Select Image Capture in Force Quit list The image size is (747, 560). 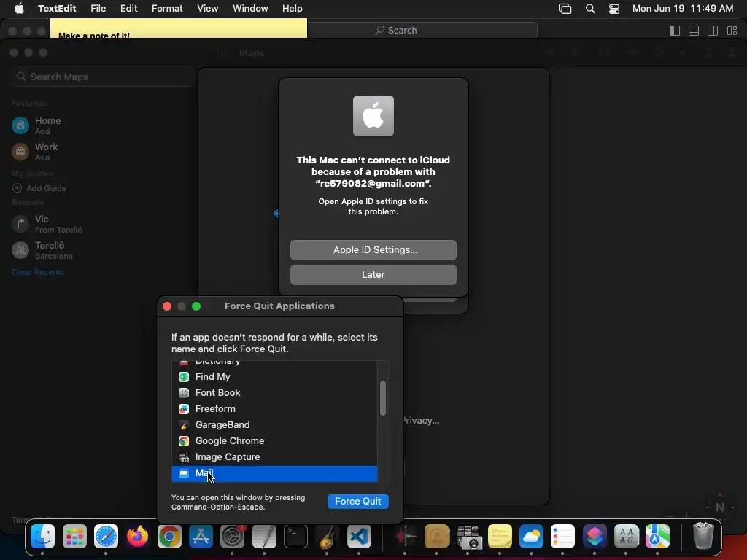pyautogui.click(x=274, y=457)
